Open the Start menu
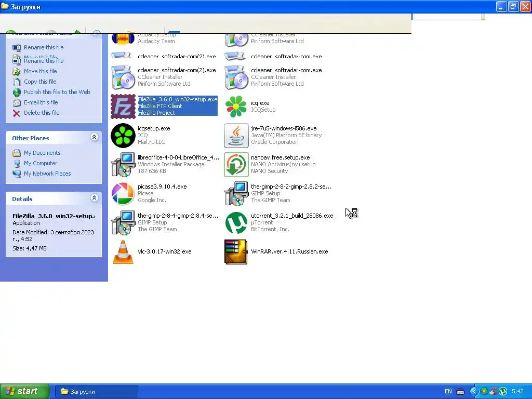 click(x=25, y=391)
